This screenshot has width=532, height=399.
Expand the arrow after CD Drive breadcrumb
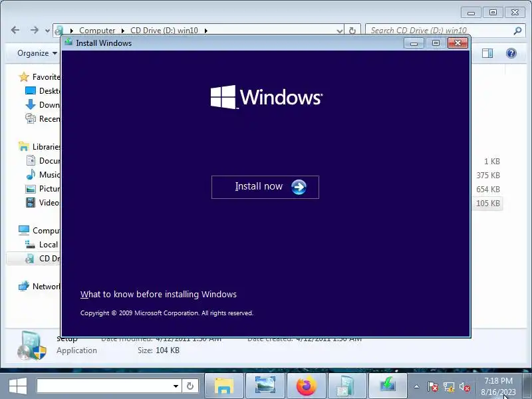coord(206,31)
